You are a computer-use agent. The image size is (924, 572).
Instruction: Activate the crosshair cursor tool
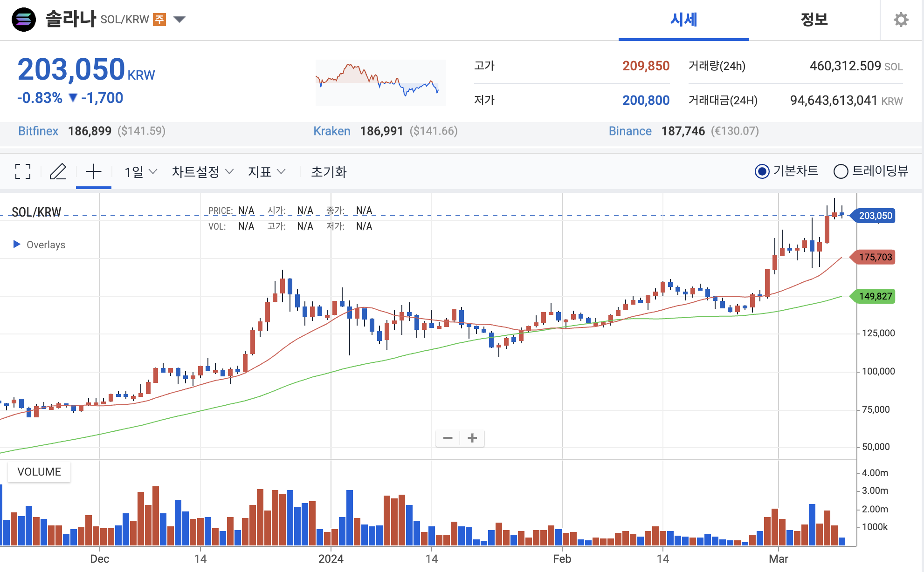(x=94, y=171)
